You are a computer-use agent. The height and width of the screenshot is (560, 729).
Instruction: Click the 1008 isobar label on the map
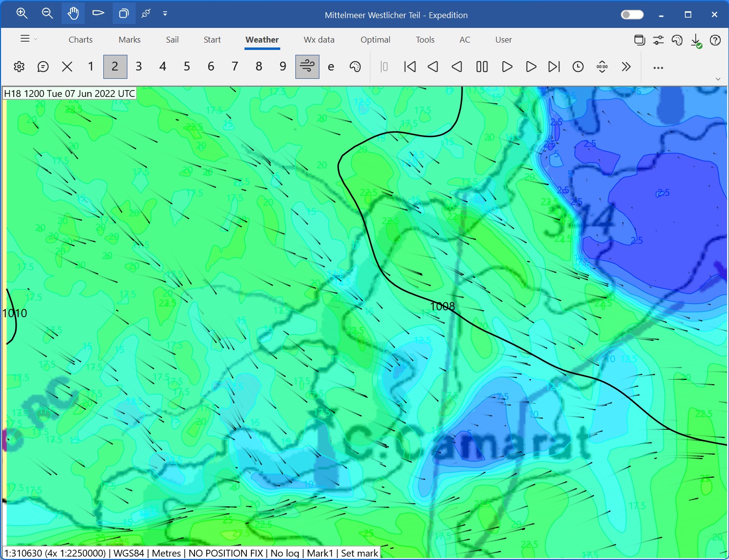(442, 306)
